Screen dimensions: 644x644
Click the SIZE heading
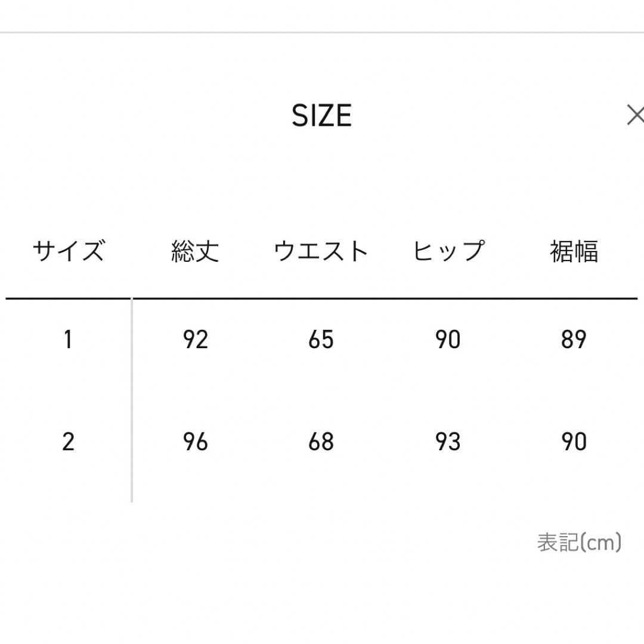click(321, 116)
